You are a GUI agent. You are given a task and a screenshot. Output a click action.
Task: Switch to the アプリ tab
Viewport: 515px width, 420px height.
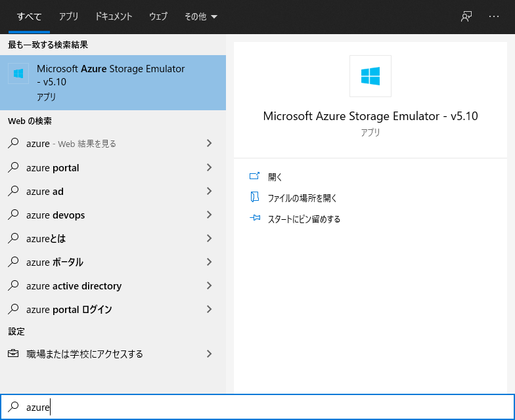68,16
